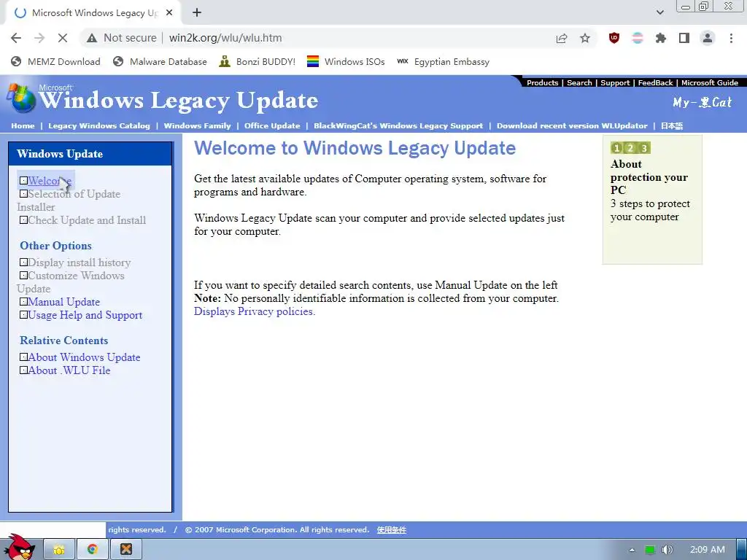Click the 2:09 AM taskbar clock
747x560 pixels.
tap(708, 550)
